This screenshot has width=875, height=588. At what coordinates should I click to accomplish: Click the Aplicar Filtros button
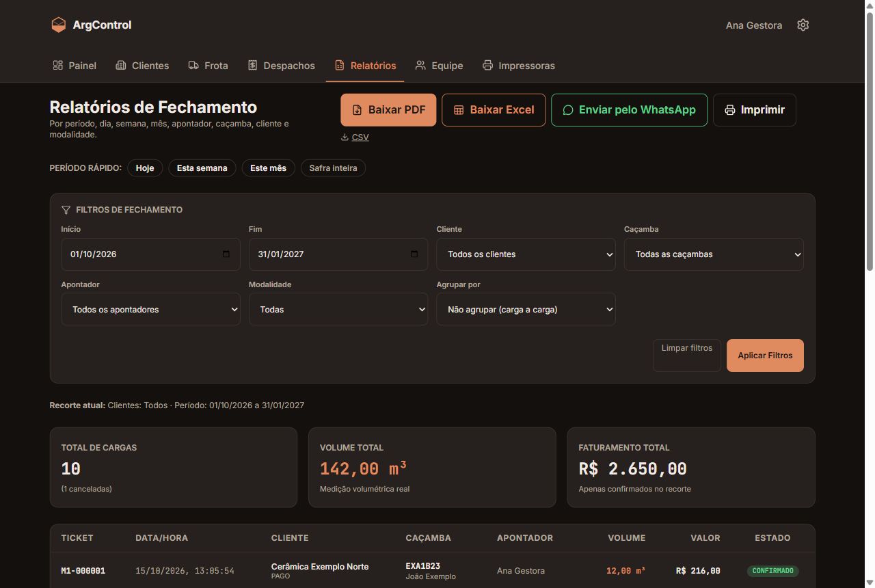click(765, 356)
